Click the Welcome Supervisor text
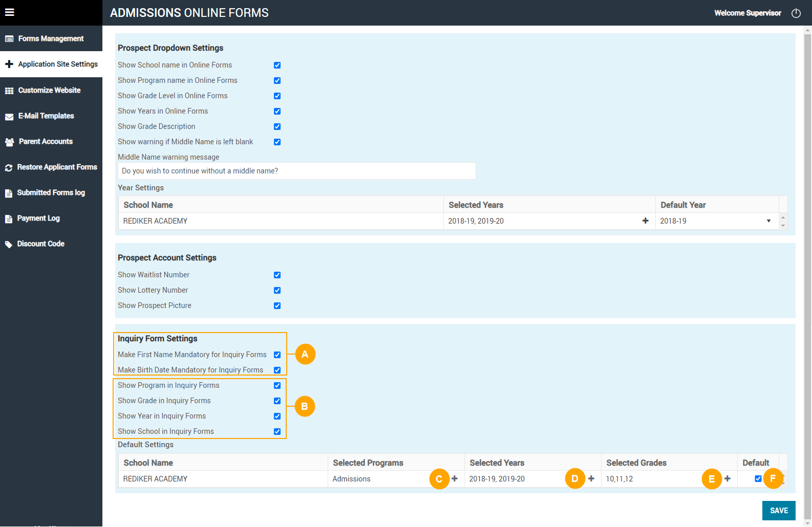 click(747, 13)
